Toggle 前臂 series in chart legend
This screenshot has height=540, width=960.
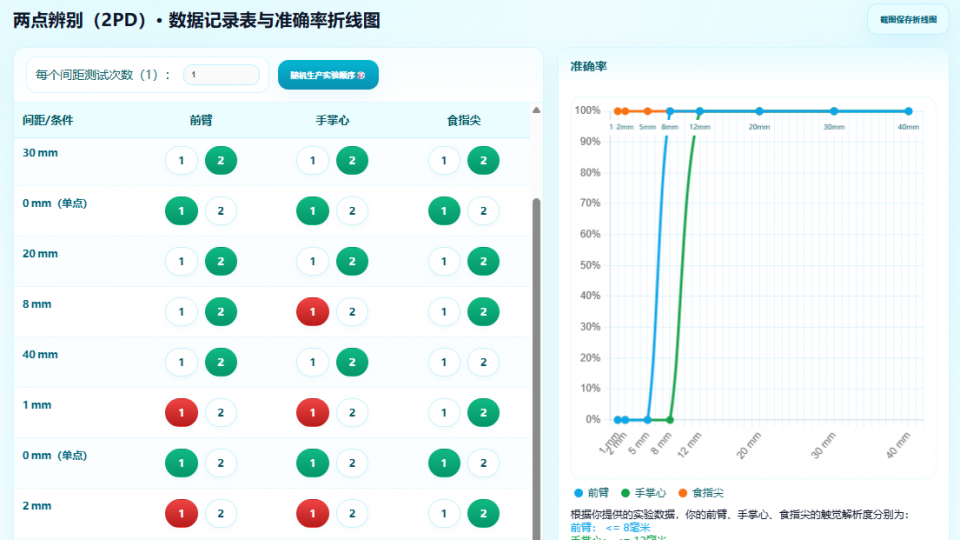(x=592, y=493)
